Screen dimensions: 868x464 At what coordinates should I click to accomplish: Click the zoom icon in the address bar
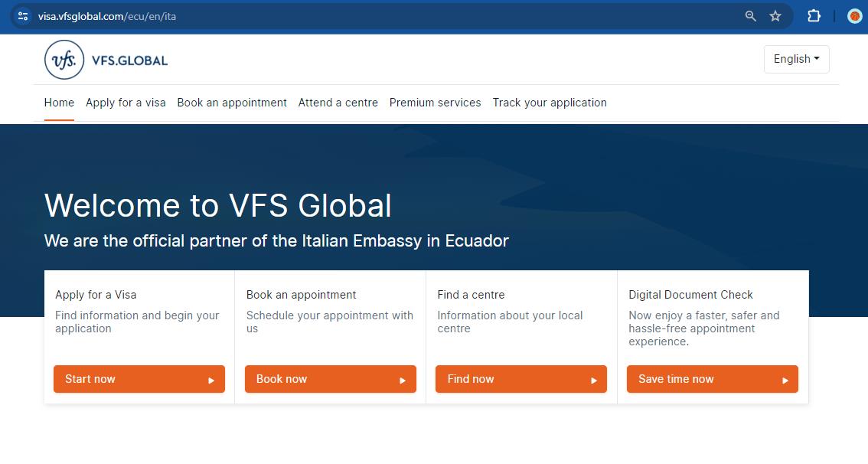click(749, 15)
